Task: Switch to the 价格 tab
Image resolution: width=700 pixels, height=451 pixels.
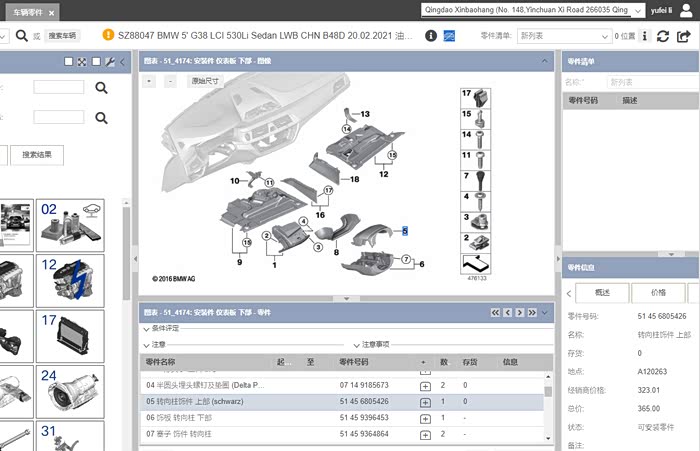Action: (658, 293)
